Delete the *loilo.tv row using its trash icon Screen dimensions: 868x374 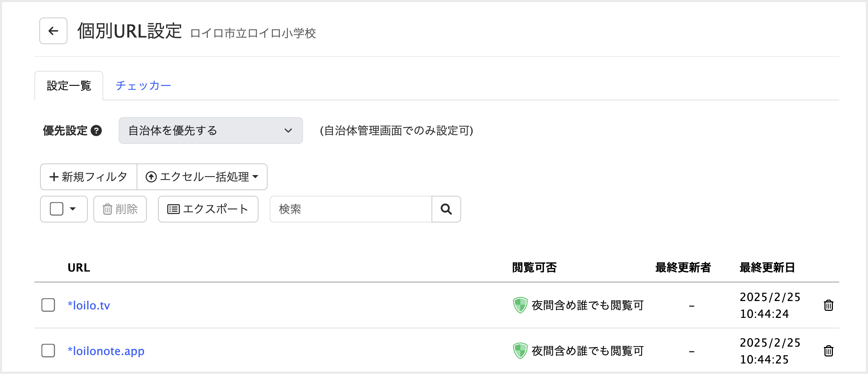click(x=828, y=305)
